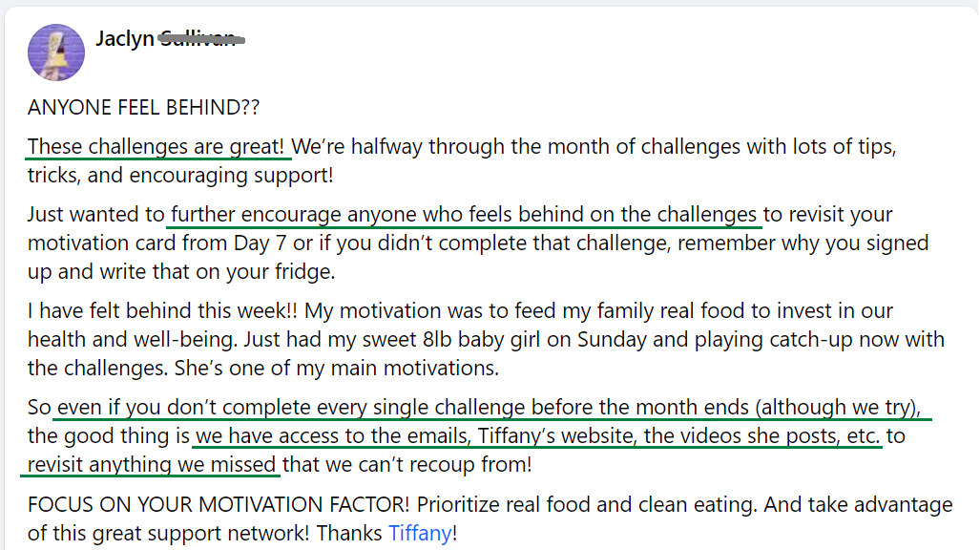Open the author name Jaclyn

click(124, 39)
